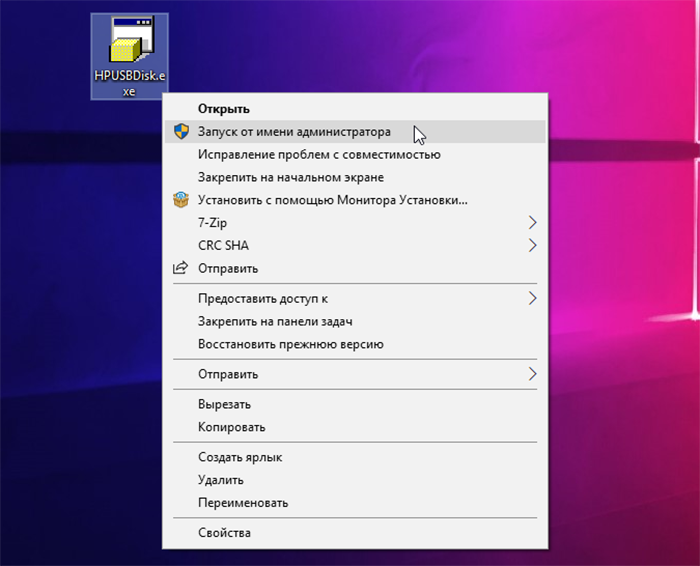Click the admin shield icon in menu
This screenshot has height=566, width=700.
pos(181,132)
